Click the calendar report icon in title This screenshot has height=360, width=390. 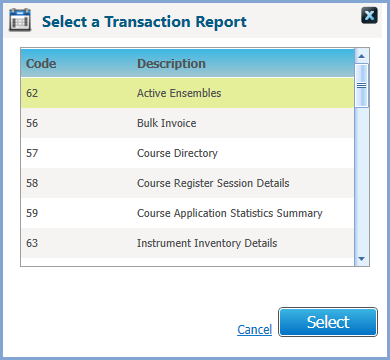[20, 20]
